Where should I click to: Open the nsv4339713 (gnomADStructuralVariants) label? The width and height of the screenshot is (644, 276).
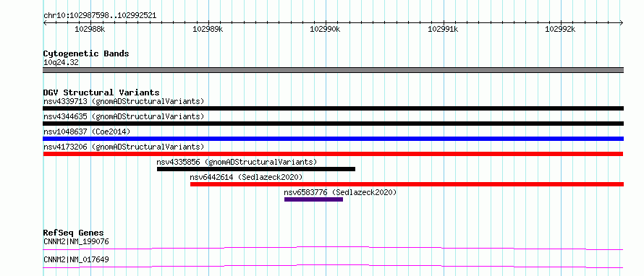coord(124,101)
